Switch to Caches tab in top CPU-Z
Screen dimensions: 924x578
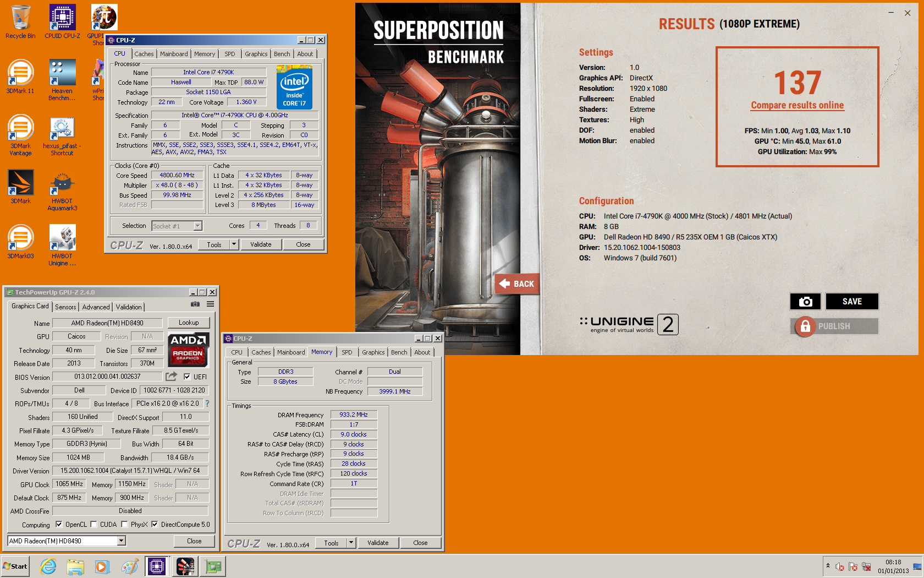pyautogui.click(x=144, y=54)
